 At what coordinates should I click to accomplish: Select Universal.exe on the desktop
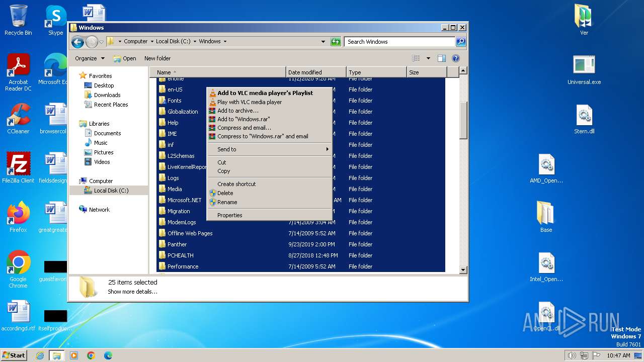(x=584, y=69)
